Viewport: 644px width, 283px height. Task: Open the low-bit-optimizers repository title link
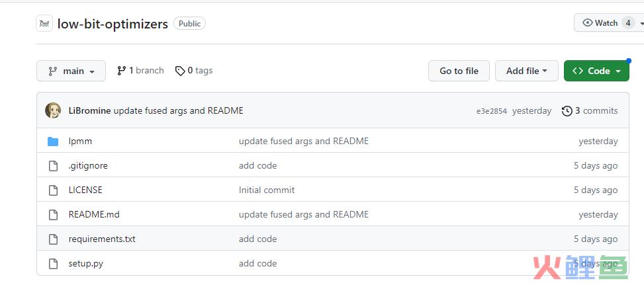tap(113, 24)
